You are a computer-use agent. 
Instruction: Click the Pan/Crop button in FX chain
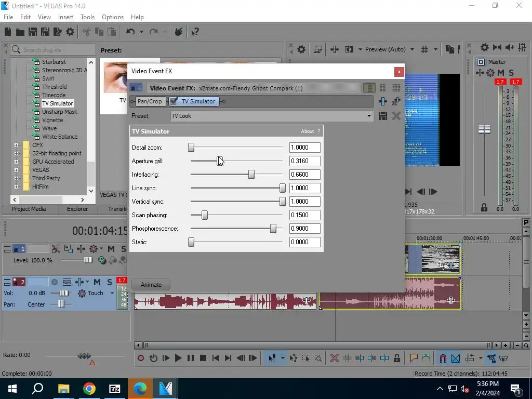pyautogui.click(x=150, y=101)
